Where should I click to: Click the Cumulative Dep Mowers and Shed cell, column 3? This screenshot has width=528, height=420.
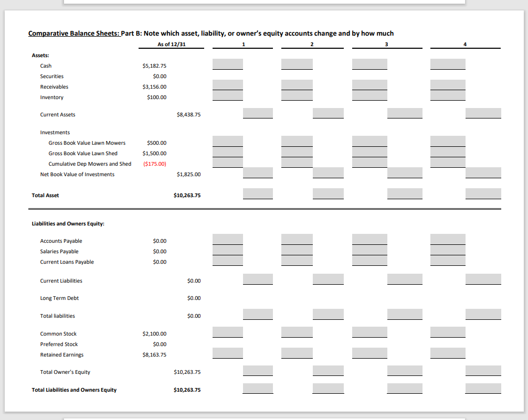pos(370,161)
